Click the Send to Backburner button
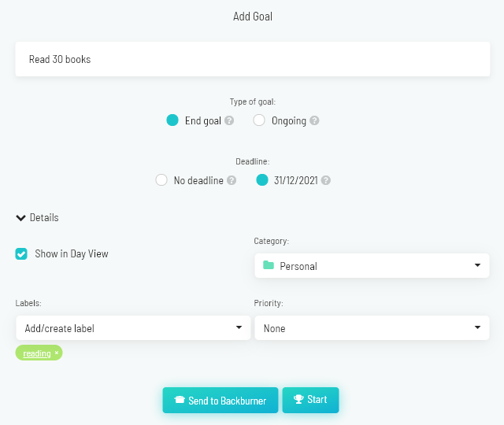 coord(220,400)
